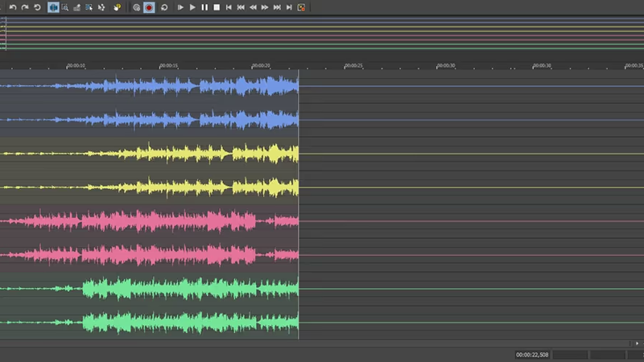Viewport: 644px width, 362px height.
Task: Click the round icon left of Record
Action: click(136, 7)
